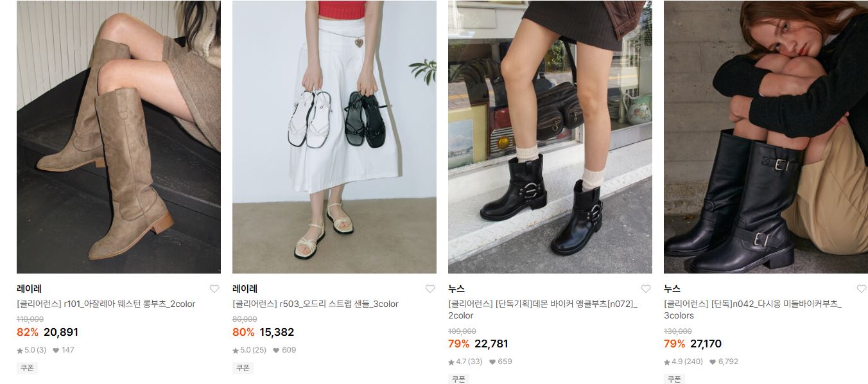Screen dimensions: 868x384
Task: Open the n042_다시옹 미들바이커부츠 title
Action: click(x=752, y=310)
